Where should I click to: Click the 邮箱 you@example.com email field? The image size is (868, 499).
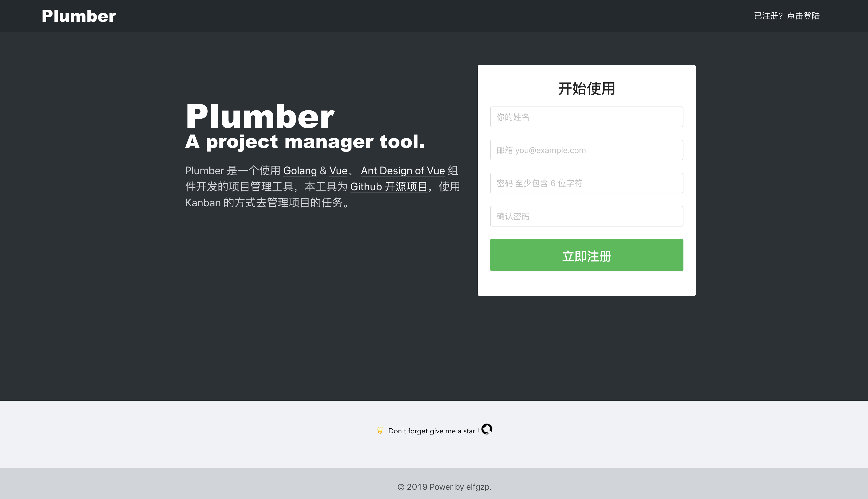pyautogui.click(x=587, y=150)
